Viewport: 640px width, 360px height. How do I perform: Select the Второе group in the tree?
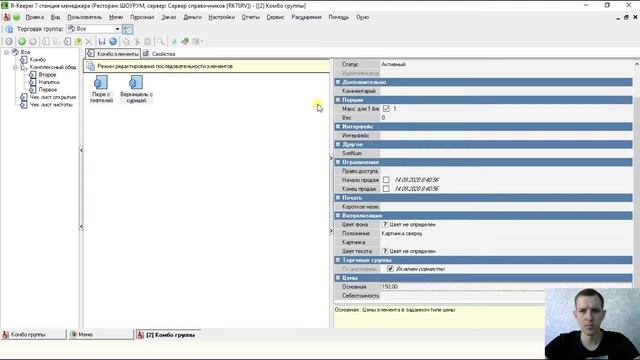[47, 75]
